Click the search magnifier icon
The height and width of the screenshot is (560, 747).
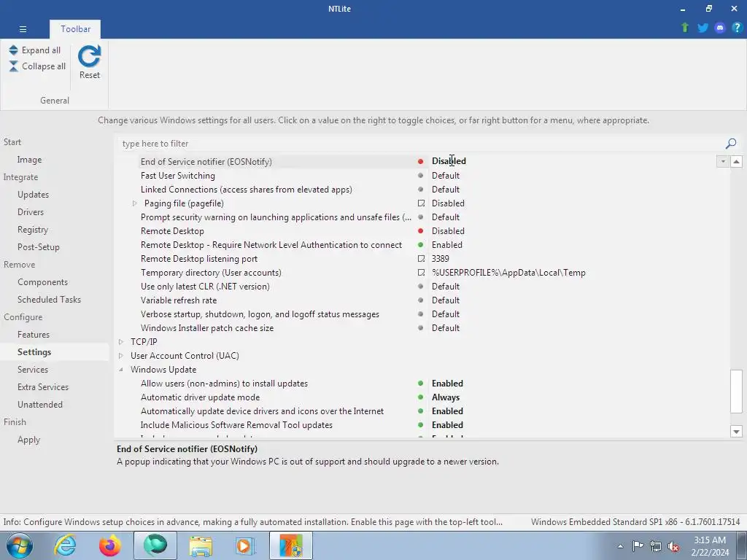(x=731, y=144)
